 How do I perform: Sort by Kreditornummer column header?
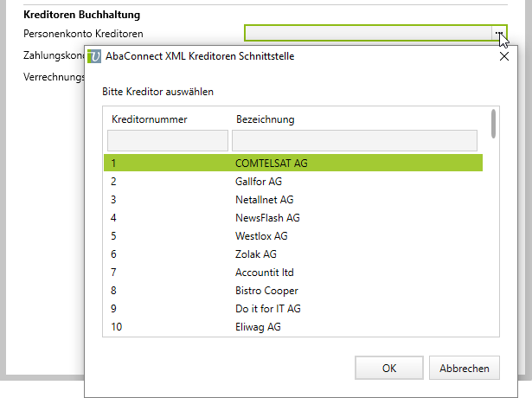click(150, 119)
